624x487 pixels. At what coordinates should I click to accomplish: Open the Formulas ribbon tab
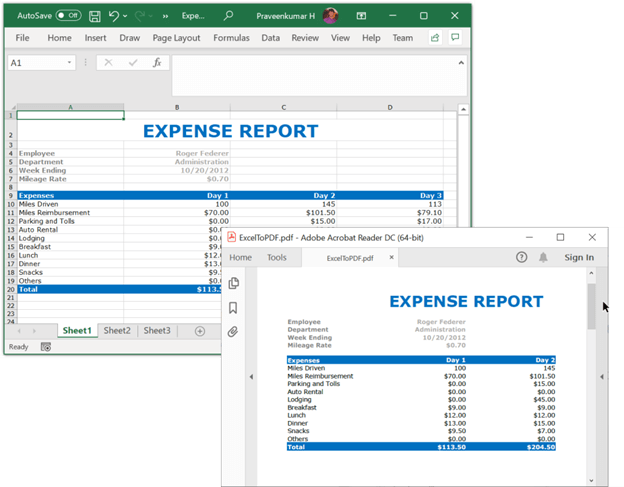click(231, 38)
